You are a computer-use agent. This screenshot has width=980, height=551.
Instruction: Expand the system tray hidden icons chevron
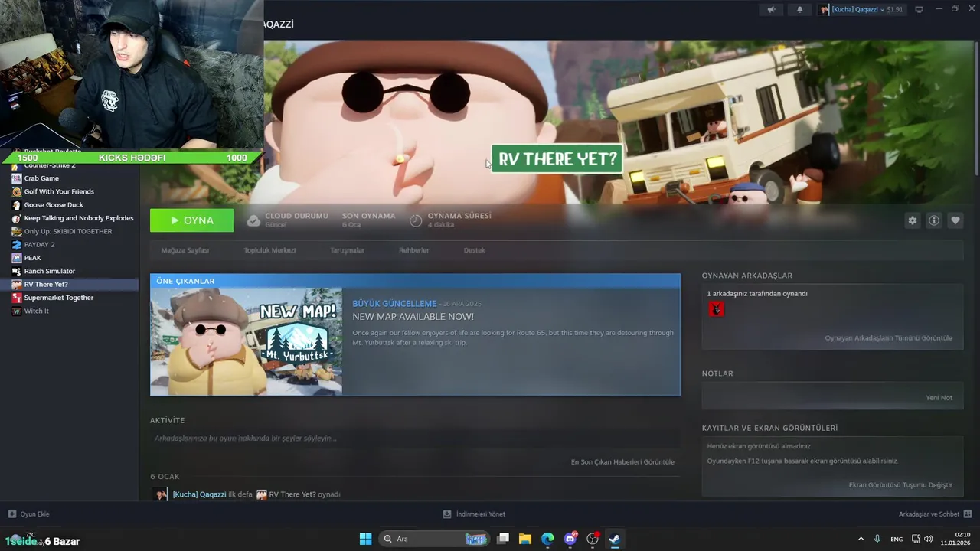click(861, 539)
